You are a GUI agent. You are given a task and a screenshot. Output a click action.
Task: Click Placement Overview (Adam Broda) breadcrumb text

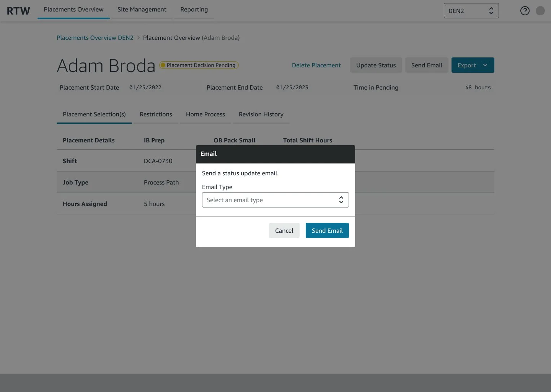coord(191,38)
